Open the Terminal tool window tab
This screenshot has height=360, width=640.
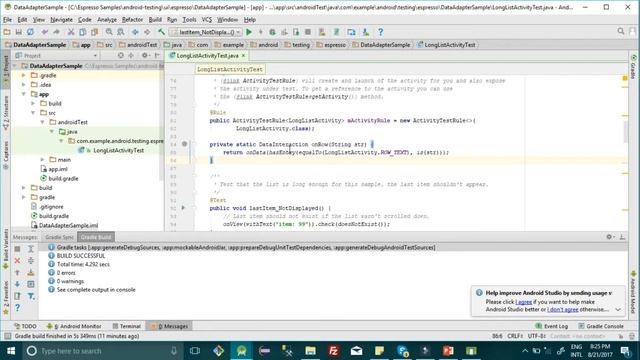(127, 326)
